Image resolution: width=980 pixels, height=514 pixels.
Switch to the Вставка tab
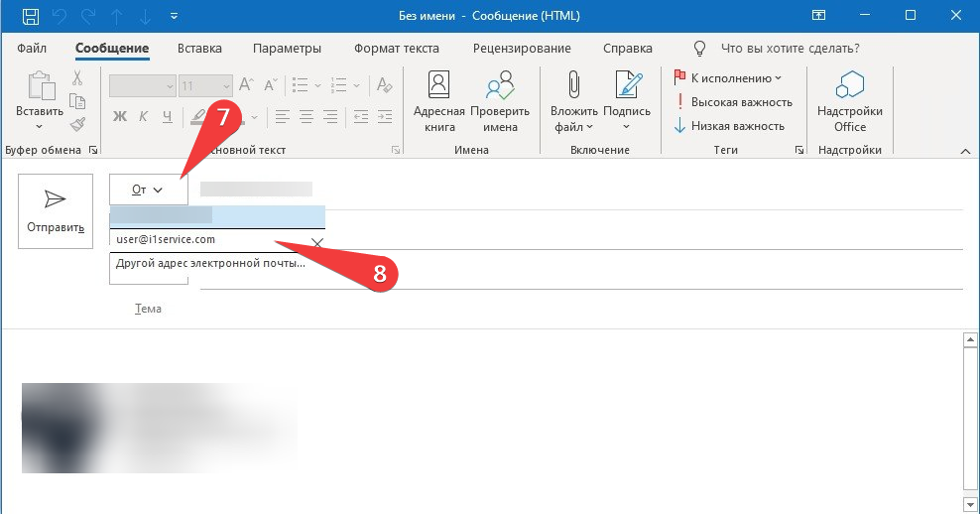(199, 49)
